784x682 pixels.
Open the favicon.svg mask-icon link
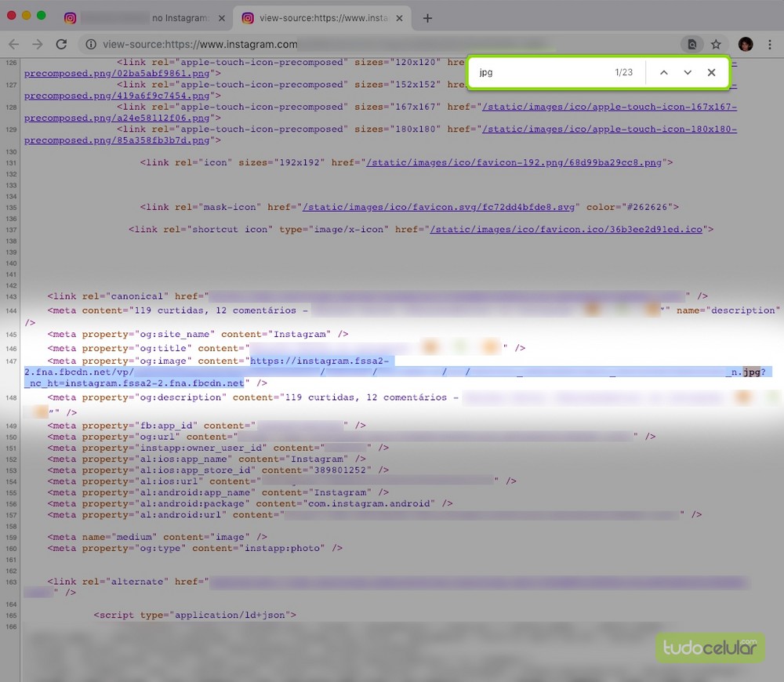[x=440, y=208]
